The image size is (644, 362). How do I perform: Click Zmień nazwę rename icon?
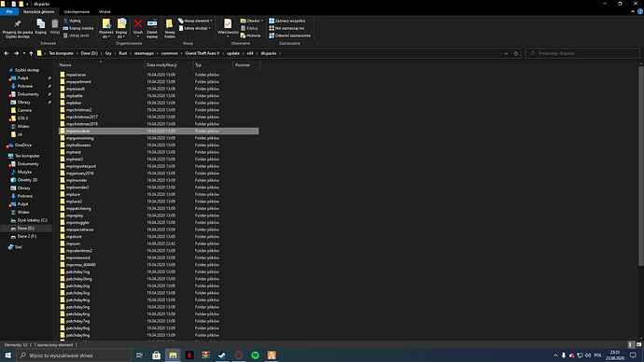[152, 24]
